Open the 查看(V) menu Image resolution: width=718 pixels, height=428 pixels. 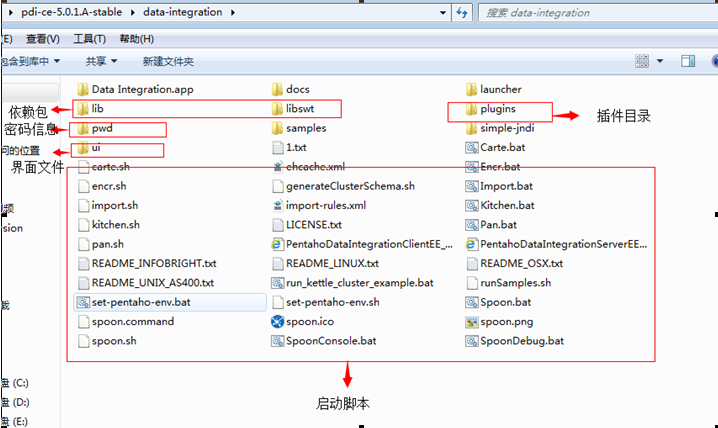point(43,39)
